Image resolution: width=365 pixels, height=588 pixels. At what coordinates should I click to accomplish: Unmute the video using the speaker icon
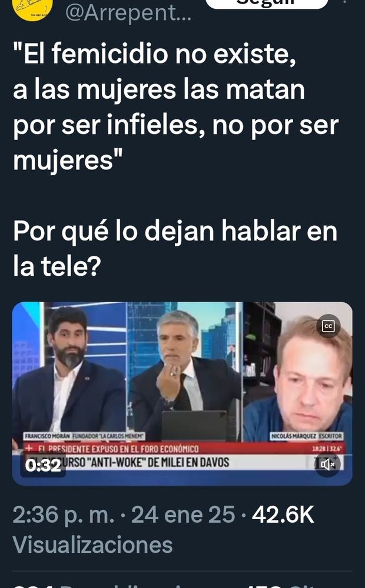[x=327, y=465]
